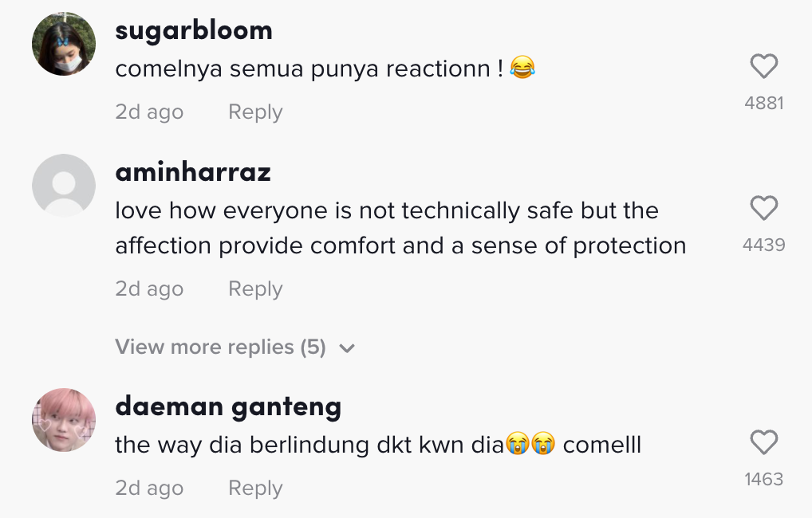Open sugarbloom's profile picture

coord(64,44)
